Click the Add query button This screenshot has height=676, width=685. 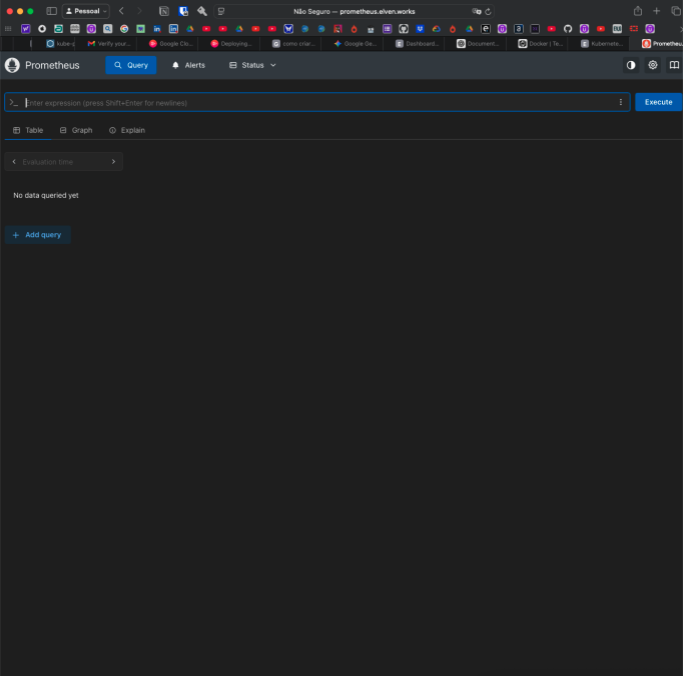37,235
